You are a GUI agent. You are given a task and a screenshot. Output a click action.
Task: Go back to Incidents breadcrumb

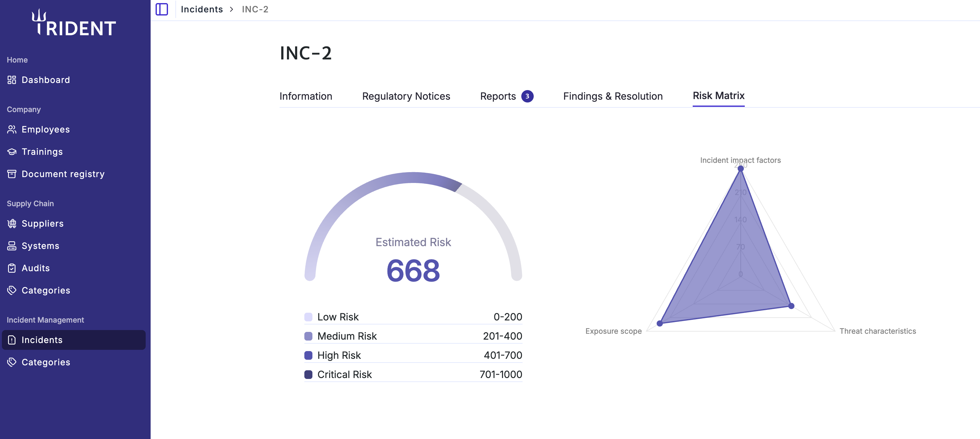(202, 9)
